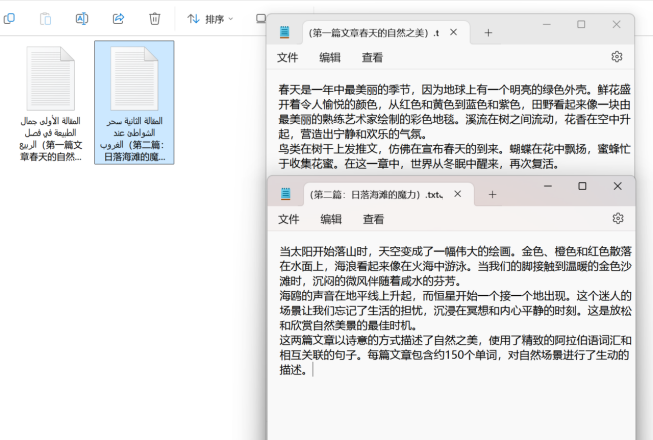The width and height of the screenshot is (653, 440).
Task: Close the upper Notepad window
Action: pyautogui.click(x=617, y=25)
